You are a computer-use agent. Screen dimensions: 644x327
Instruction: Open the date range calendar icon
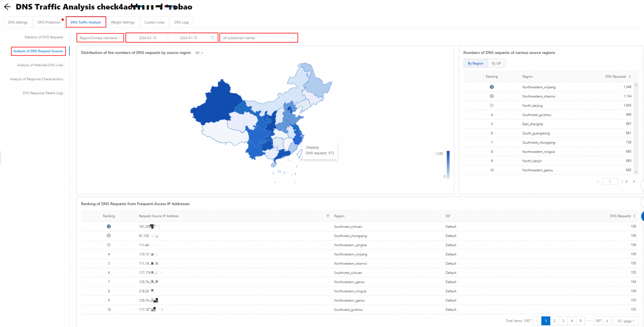tap(213, 38)
